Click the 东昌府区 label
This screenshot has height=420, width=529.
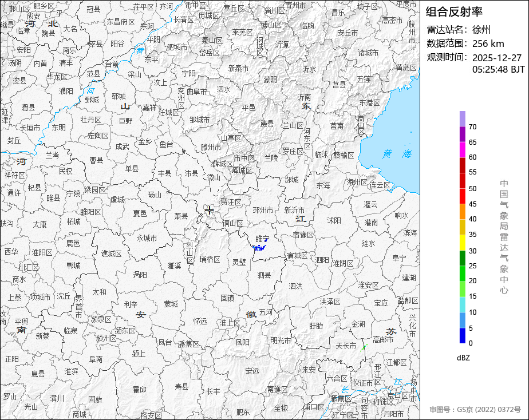120,22
